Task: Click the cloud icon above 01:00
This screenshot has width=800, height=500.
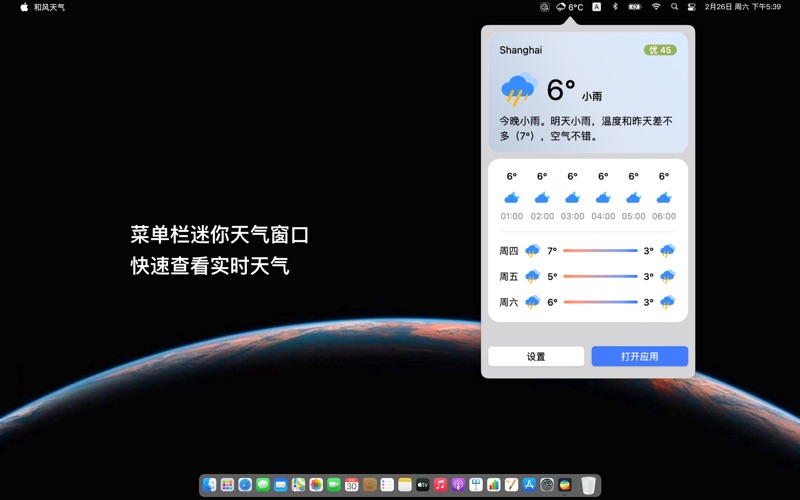Action: pos(511,197)
